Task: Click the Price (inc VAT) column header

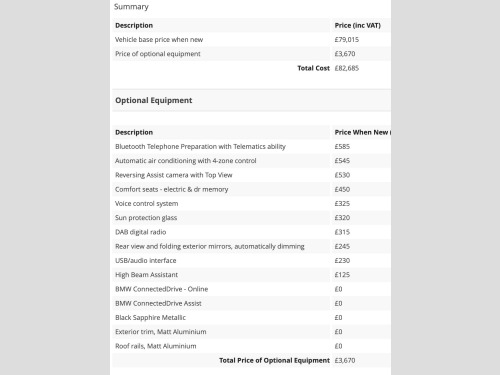Action: [x=357, y=25]
